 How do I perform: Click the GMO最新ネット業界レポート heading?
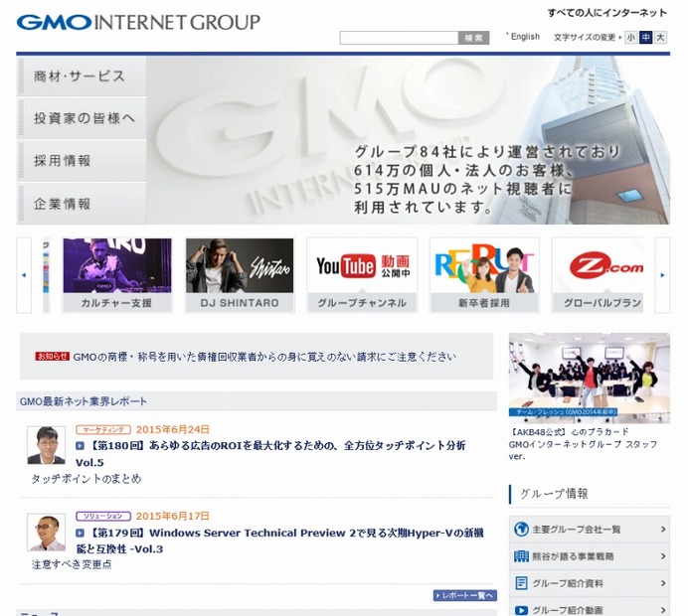pos(84,401)
